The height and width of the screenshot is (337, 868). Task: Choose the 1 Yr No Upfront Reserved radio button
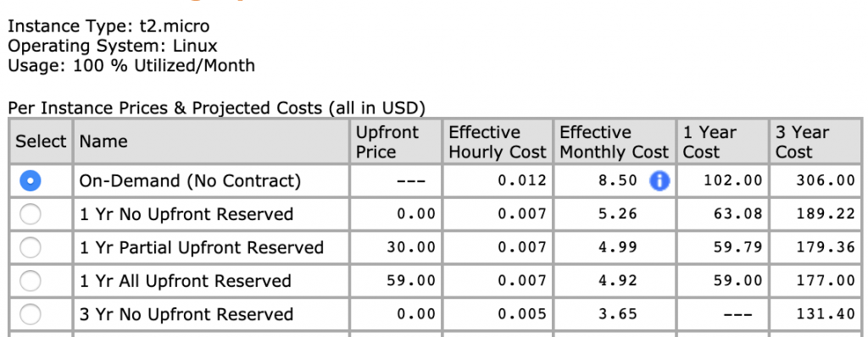tap(30, 214)
